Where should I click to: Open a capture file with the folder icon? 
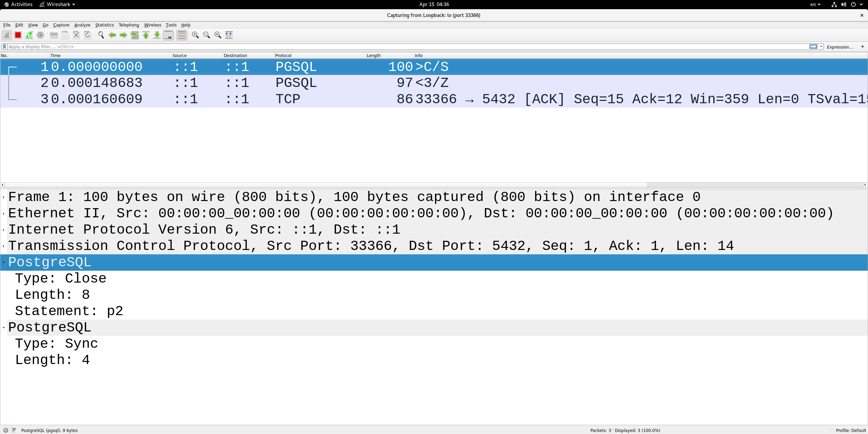coord(54,35)
